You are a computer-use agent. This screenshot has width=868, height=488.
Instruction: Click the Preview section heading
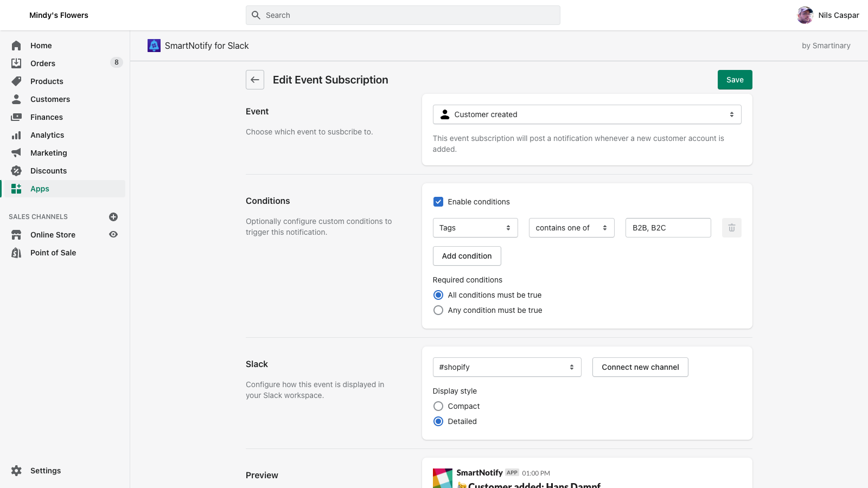pyautogui.click(x=262, y=475)
